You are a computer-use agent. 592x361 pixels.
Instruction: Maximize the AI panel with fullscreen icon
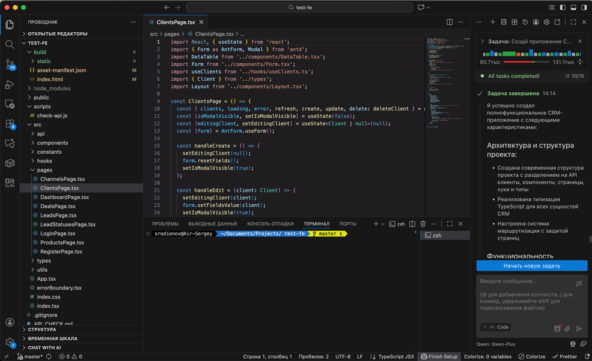(x=573, y=22)
